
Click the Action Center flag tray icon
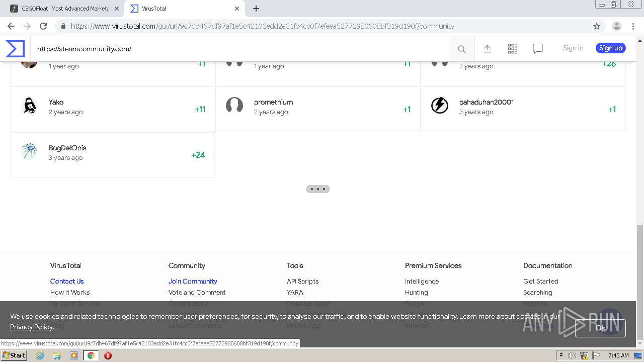pos(596,355)
